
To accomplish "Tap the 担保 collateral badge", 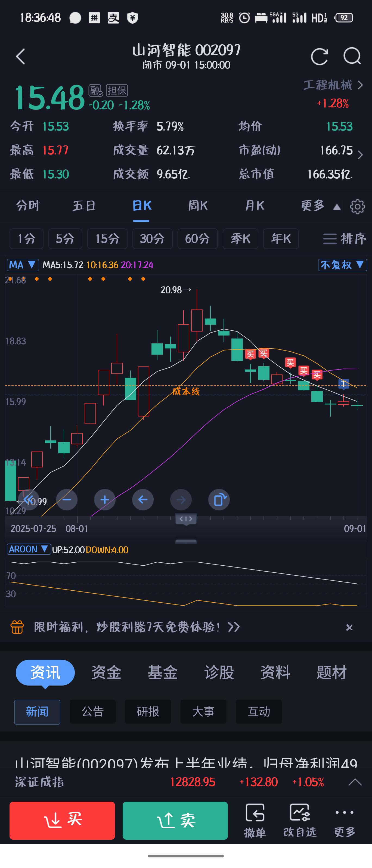I will (117, 90).
